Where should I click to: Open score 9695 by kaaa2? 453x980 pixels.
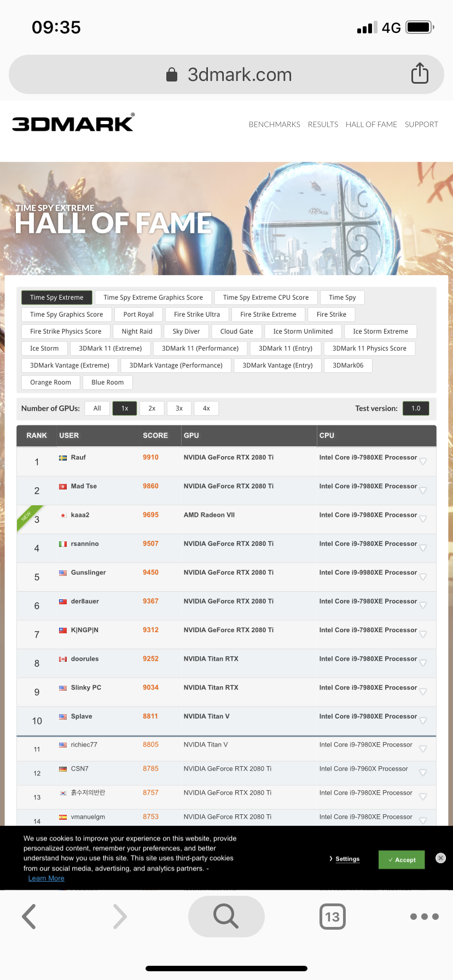pyautogui.click(x=150, y=515)
